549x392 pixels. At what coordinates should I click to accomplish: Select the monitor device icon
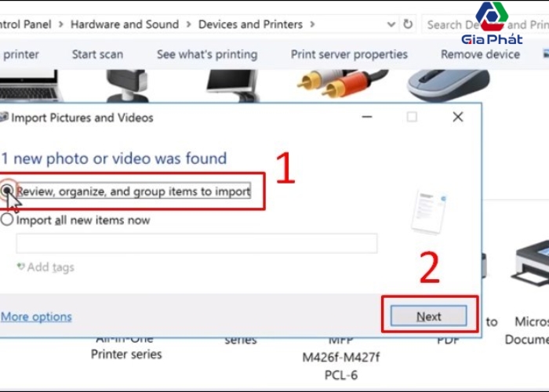(232, 85)
